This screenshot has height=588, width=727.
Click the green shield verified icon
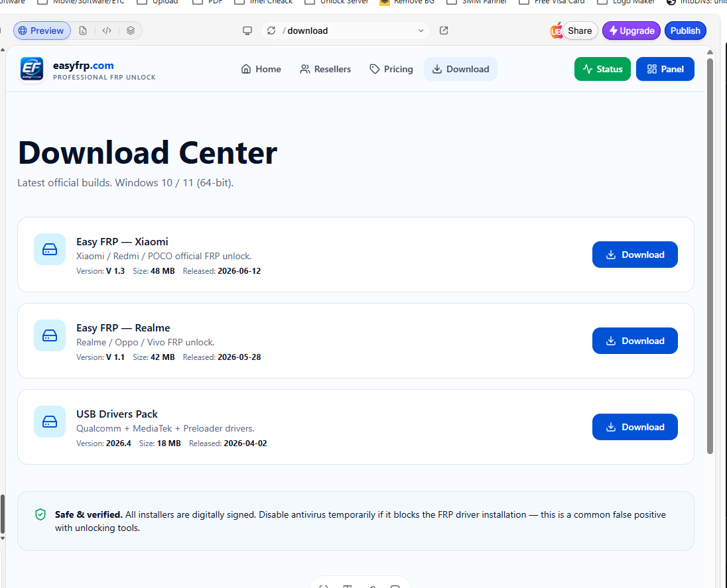pyautogui.click(x=40, y=514)
